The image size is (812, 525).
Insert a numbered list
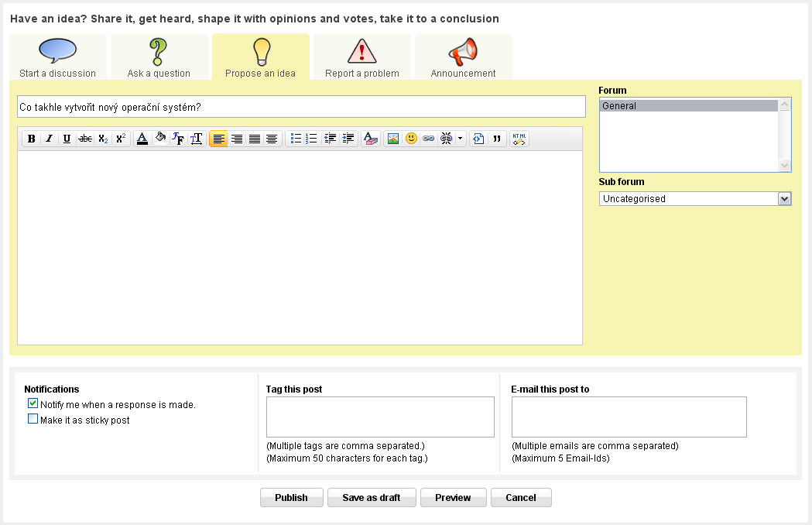(311, 139)
